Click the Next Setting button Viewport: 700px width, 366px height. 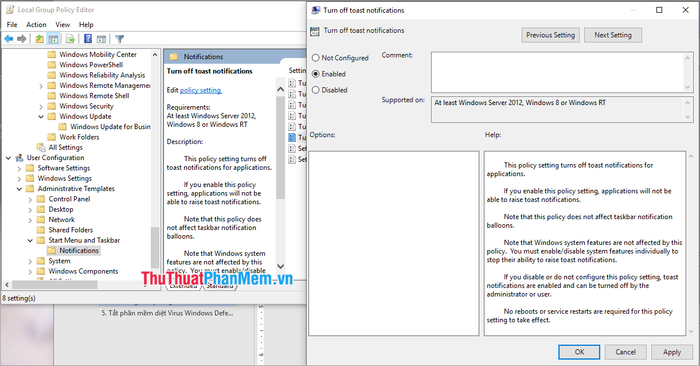pyautogui.click(x=613, y=35)
